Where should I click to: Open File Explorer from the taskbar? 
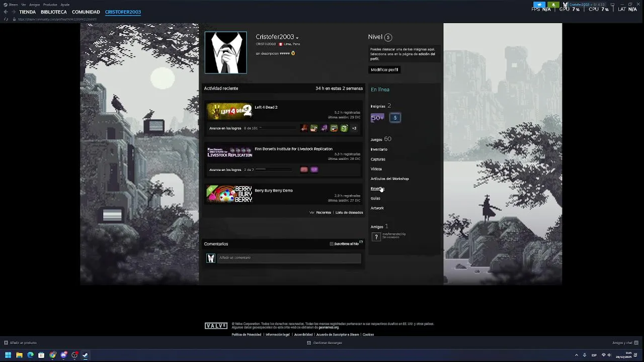(x=19, y=355)
